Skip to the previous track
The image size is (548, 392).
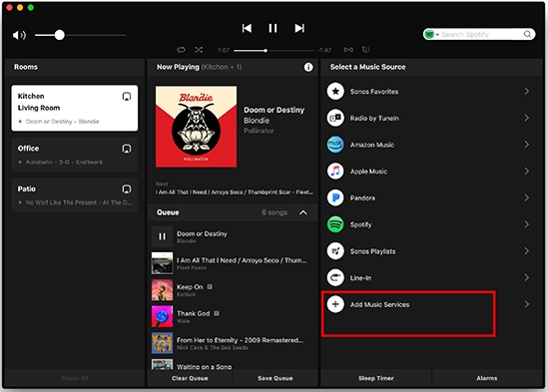pos(247,28)
